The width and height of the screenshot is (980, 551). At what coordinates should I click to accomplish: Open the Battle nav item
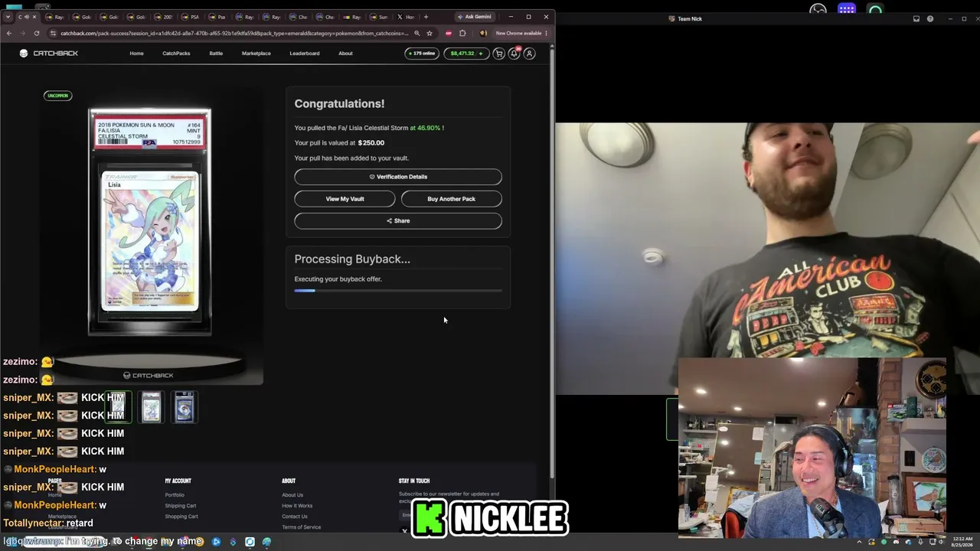(x=216, y=54)
